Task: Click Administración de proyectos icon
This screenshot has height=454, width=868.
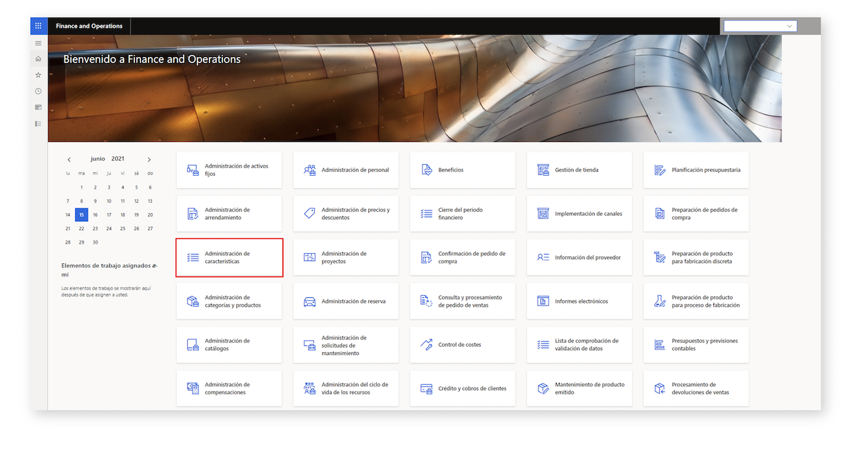Action: pyautogui.click(x=310, y=258)
